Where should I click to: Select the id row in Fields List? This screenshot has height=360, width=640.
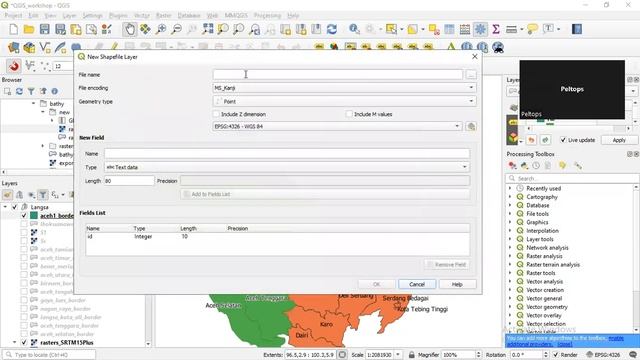(x=278, y=237)
